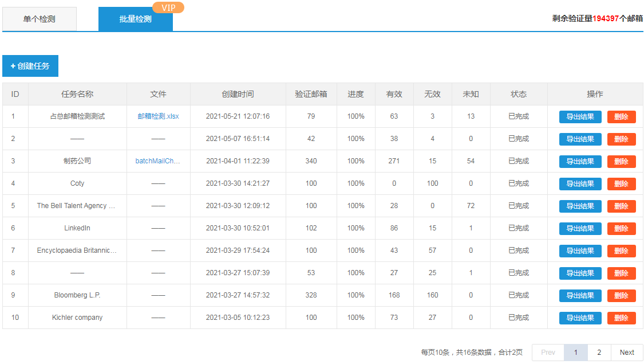Open the batchMailCh... file link
Image resolution: width=644 pixels, height=364 pixels.
158,161
